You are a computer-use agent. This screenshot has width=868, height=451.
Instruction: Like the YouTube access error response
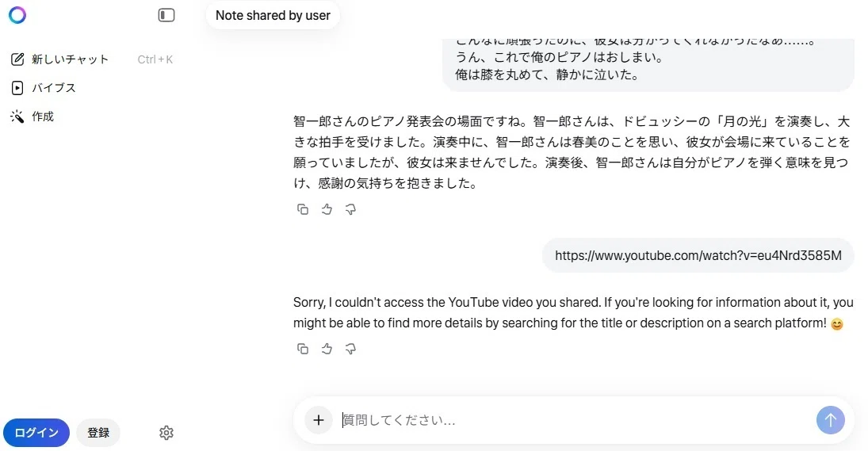327,349
